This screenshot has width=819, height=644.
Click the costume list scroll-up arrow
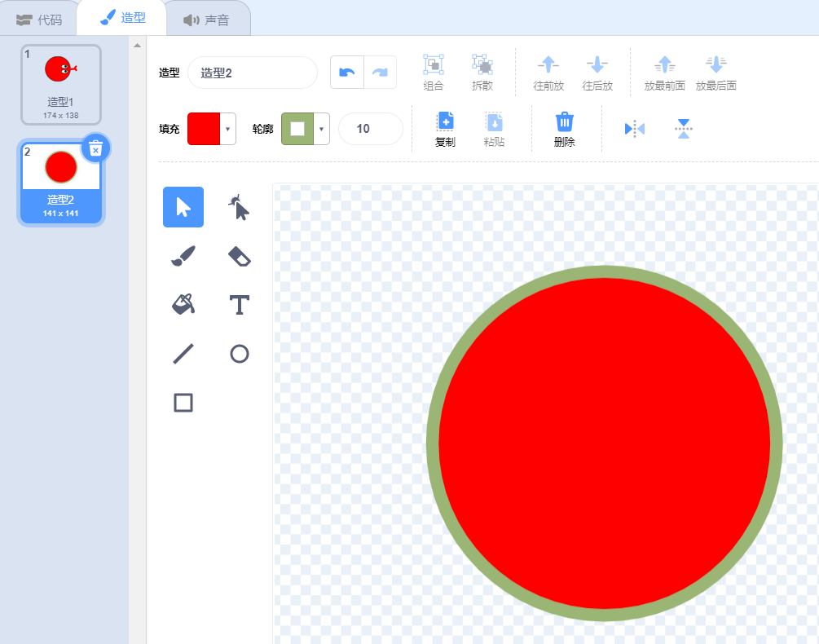point(138,46)
